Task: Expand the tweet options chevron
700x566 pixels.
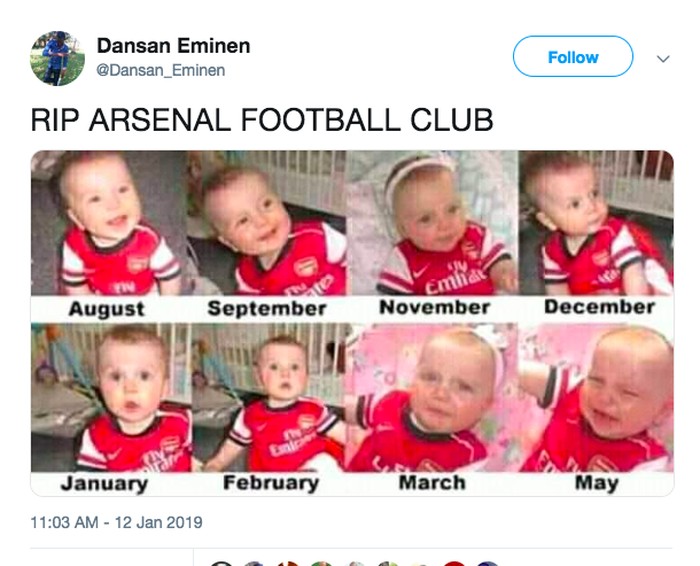Action: (x=662, y=59)
